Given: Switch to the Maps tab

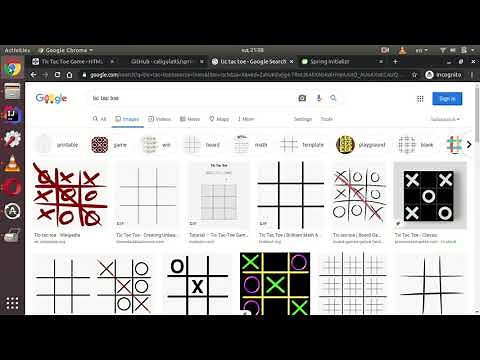Looking at the screenshot, I should (219, 119).
